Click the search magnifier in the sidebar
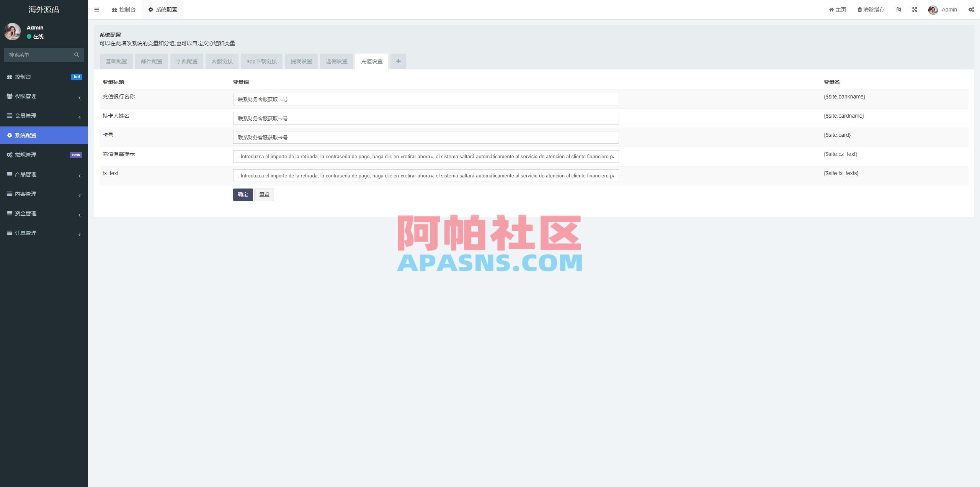This screenshot has width=980, height=487. [x=76, y=54]
